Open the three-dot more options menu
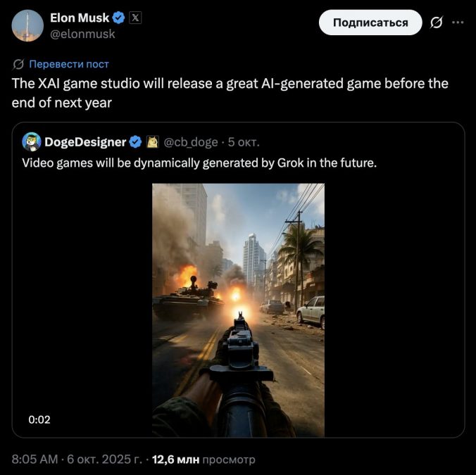Screen dimensions: 476x475 click(458, 23)
